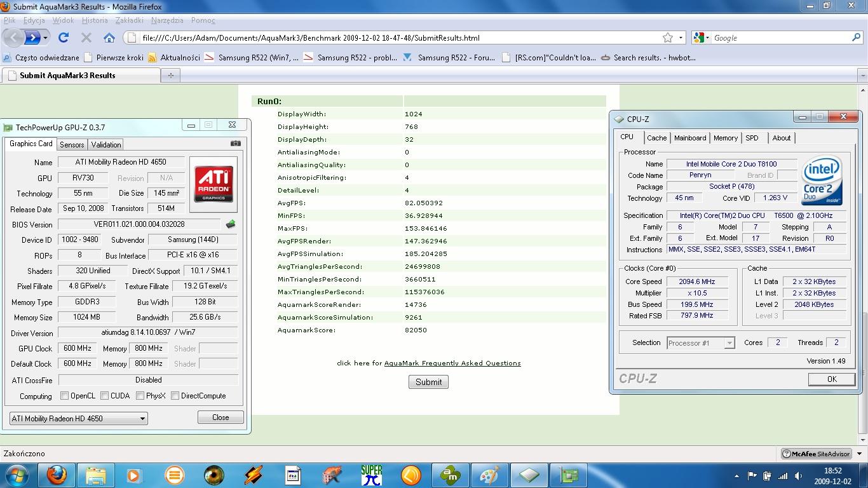Screen dimensions: 868x488
Task: Go to the Firefox home page icon
Action: coord(109,37)
